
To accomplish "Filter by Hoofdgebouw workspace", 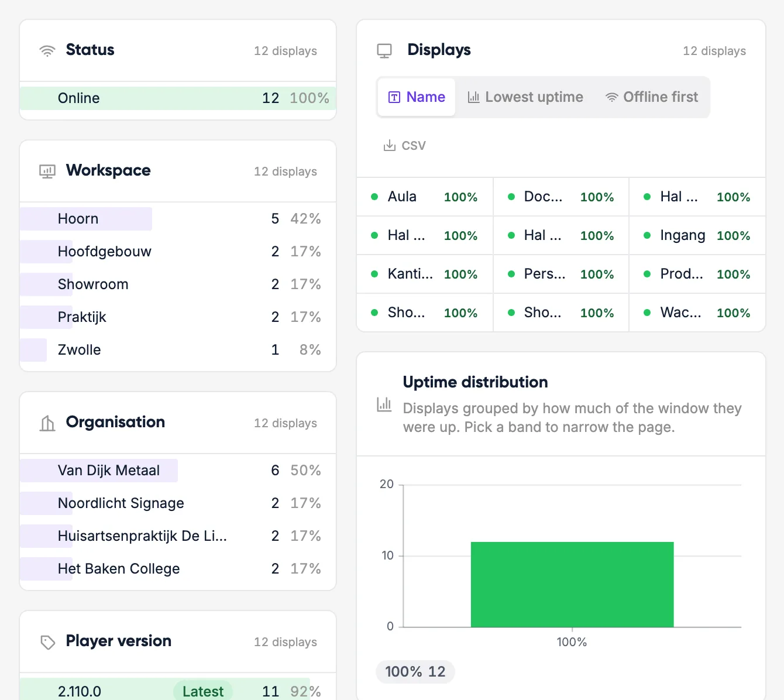I will pos(178,252).
